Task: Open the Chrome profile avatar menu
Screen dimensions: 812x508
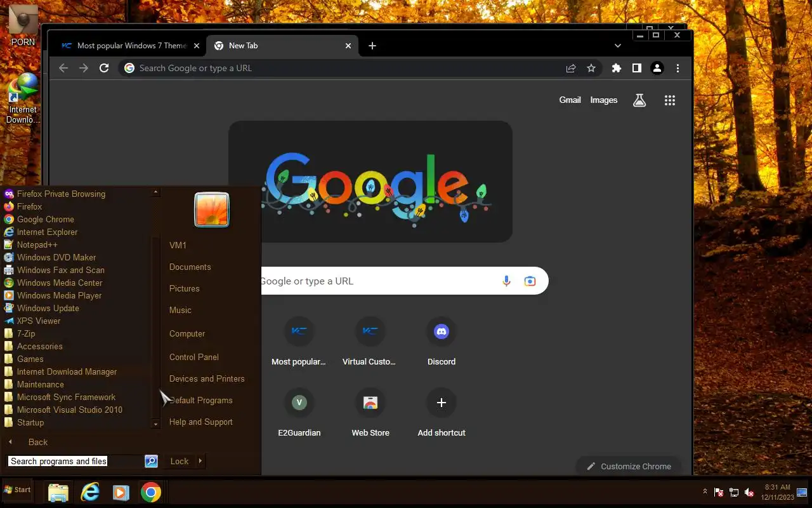Action: (657, 68)
